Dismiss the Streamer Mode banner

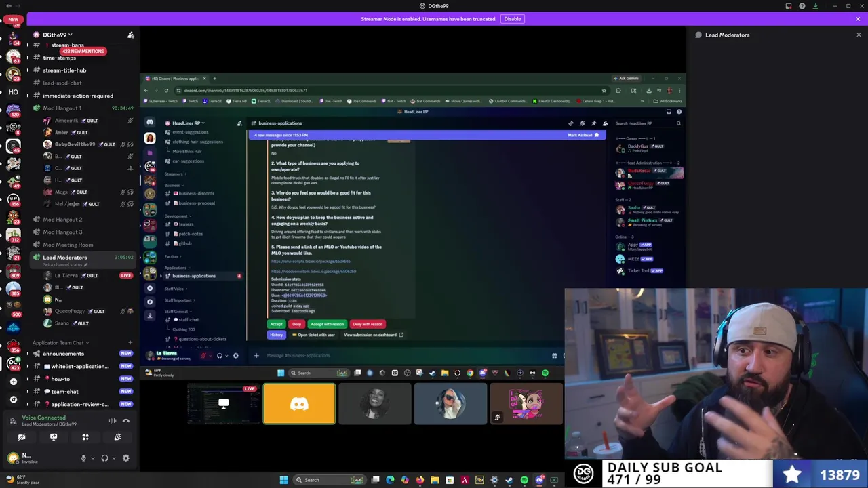(x=858, y=19)
